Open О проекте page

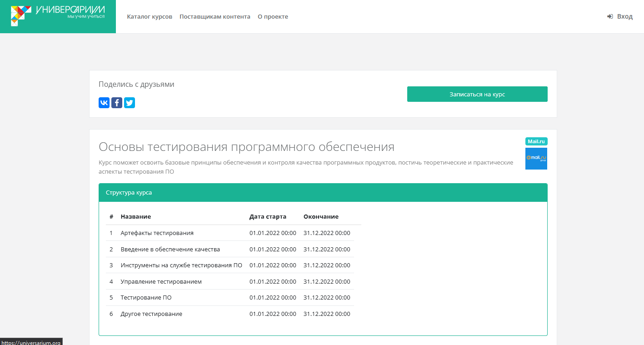273,16
